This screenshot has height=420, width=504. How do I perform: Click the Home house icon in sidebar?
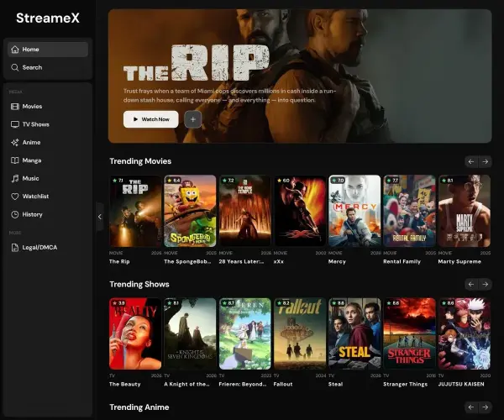tap(15, 50)
